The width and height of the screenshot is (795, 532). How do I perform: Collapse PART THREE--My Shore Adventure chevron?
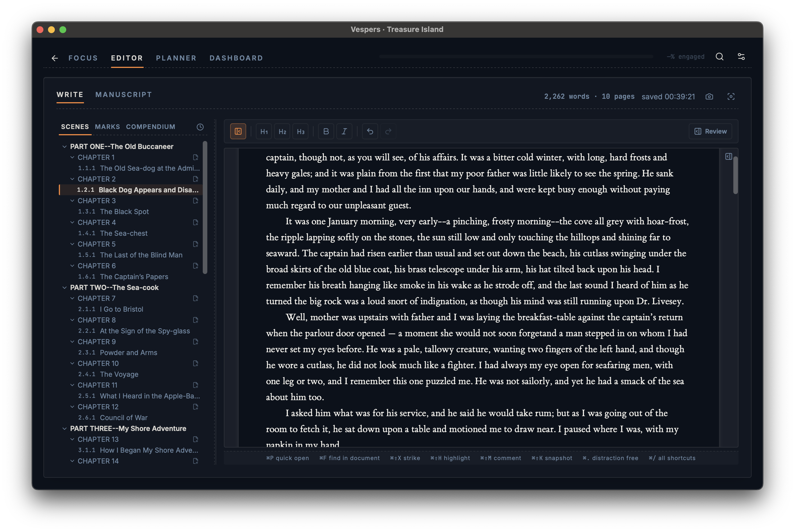point(65,429)
